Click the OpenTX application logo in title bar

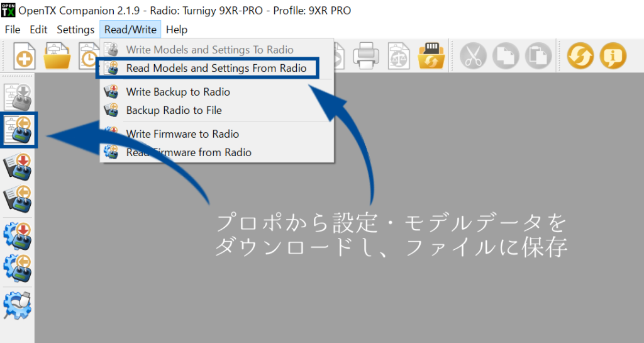click(8, 10)
